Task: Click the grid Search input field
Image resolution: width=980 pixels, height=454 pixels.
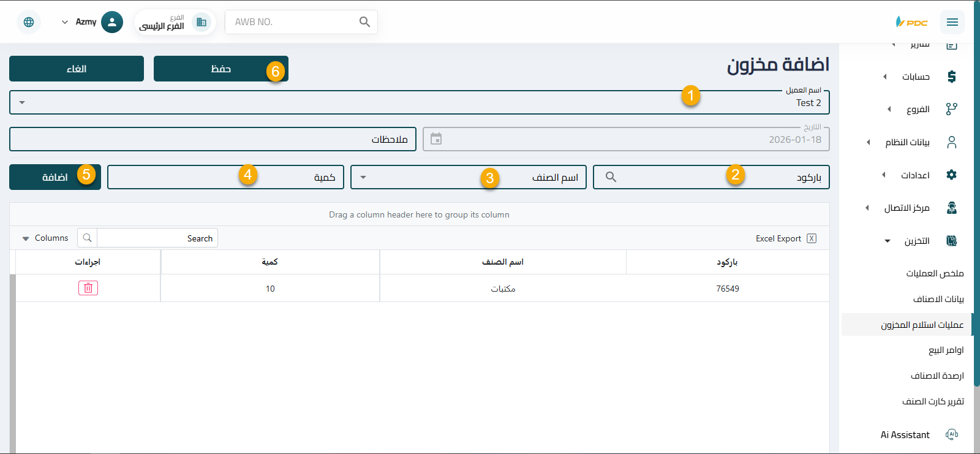Action: point(157,238)
